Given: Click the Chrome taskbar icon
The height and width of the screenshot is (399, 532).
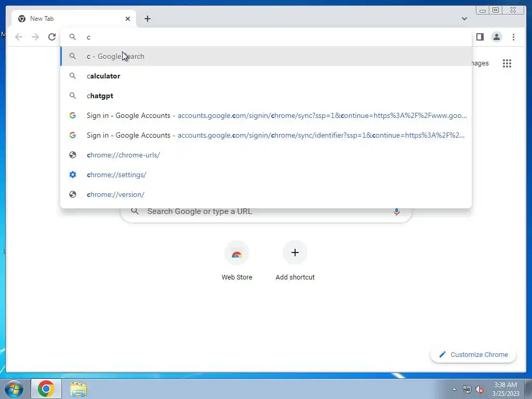Looking at the screenshot, I should click(x=46, y=389).
